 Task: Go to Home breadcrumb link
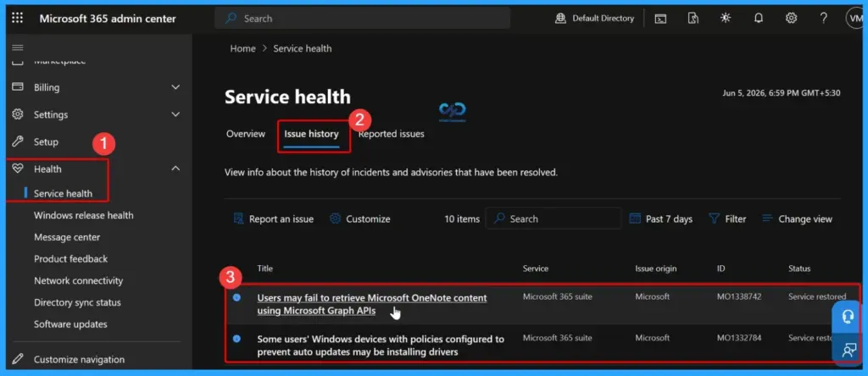[243, 48]
